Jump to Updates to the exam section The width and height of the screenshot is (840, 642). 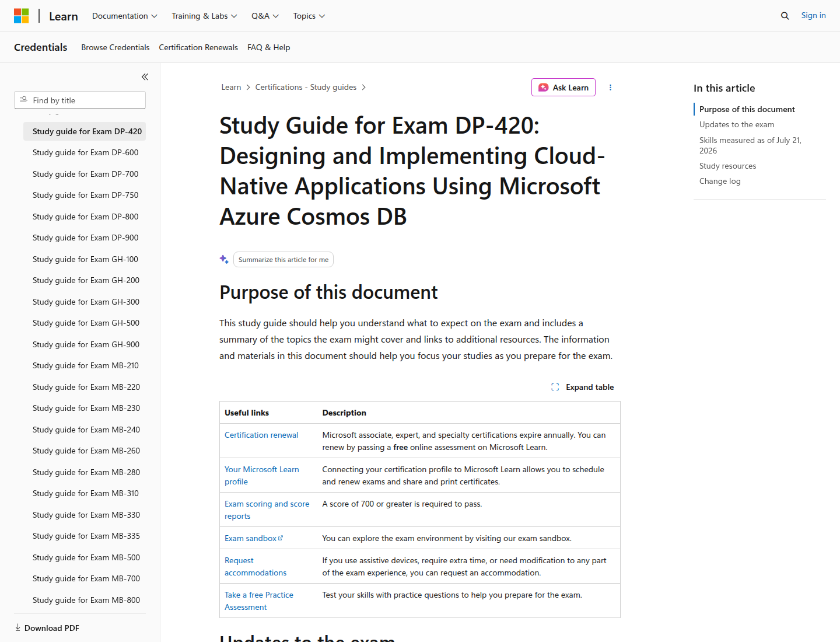pos(737,124)
